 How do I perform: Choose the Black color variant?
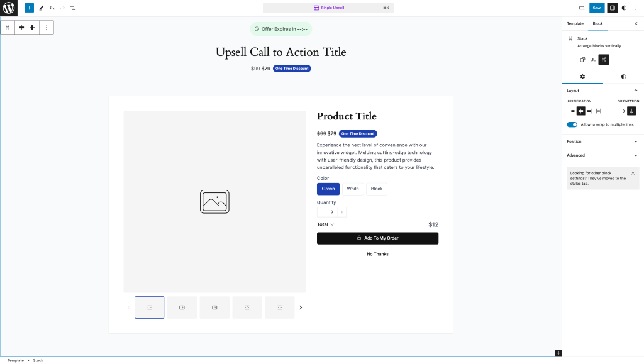pyautogui.click(x=377, y=189)
